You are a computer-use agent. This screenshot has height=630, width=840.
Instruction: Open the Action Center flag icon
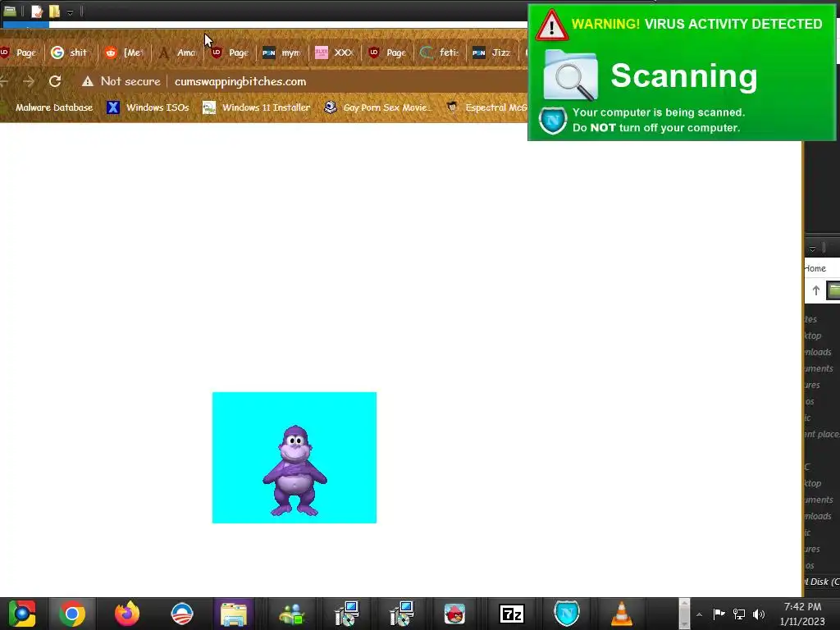(719, 614)
